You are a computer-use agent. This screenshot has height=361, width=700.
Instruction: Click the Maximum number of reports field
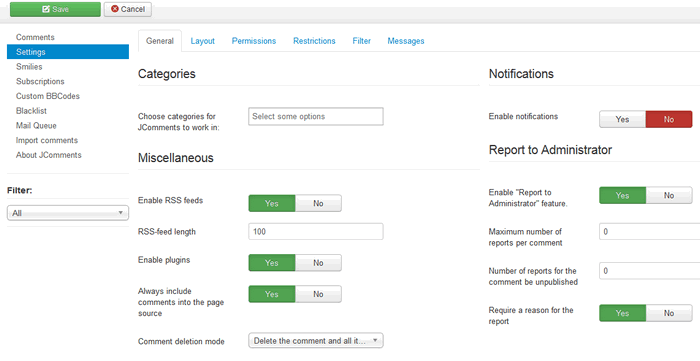650,232
